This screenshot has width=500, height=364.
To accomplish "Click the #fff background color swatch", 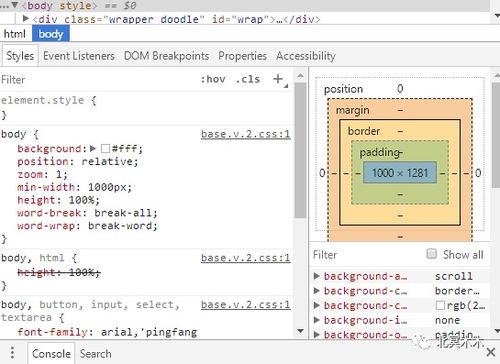I will [x=105, y=148].
